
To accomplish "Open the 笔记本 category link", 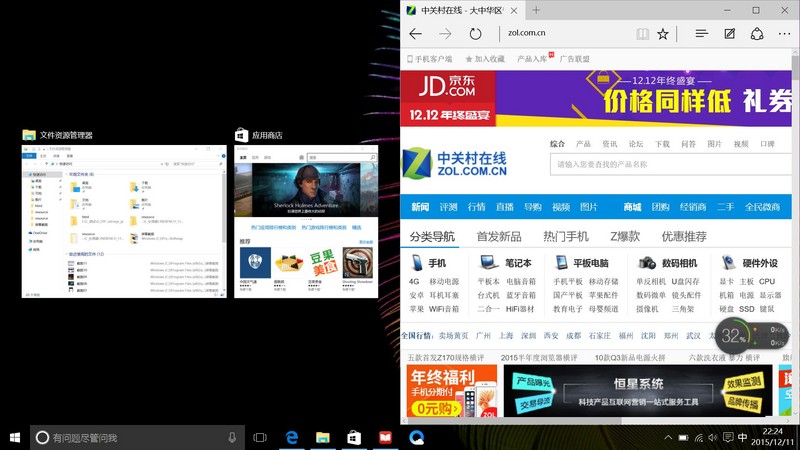I will point(518,263).
